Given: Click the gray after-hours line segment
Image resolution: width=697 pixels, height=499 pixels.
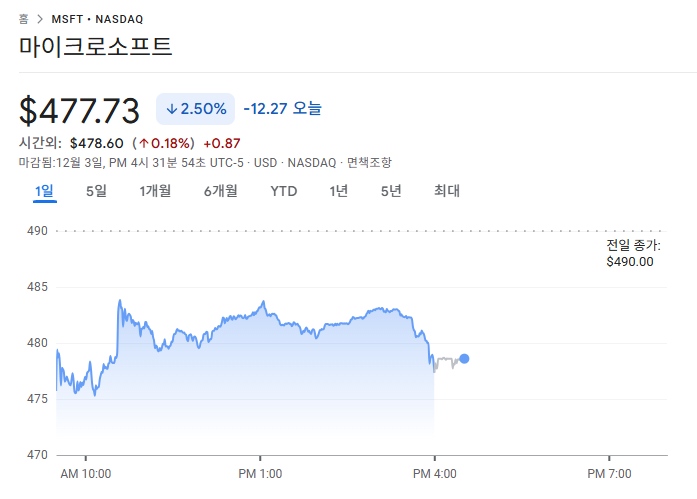Looking at the screenshot, I should tap(446, 360).
